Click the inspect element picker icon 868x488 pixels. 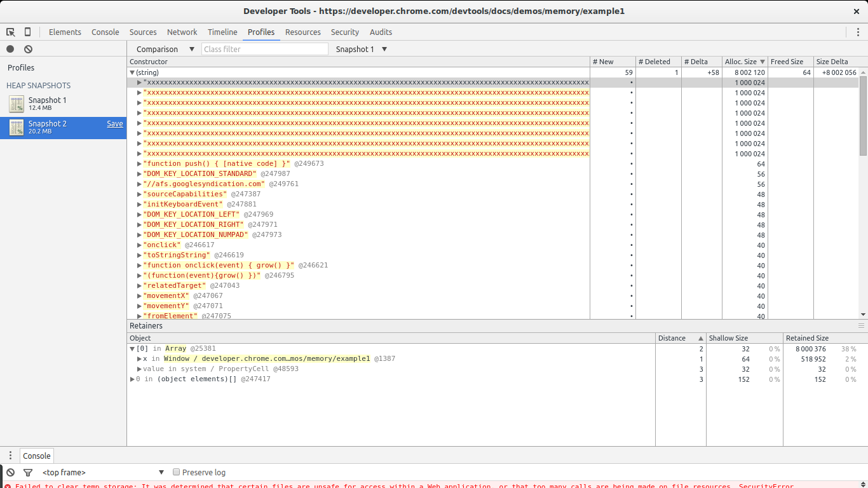click(11, 32)
